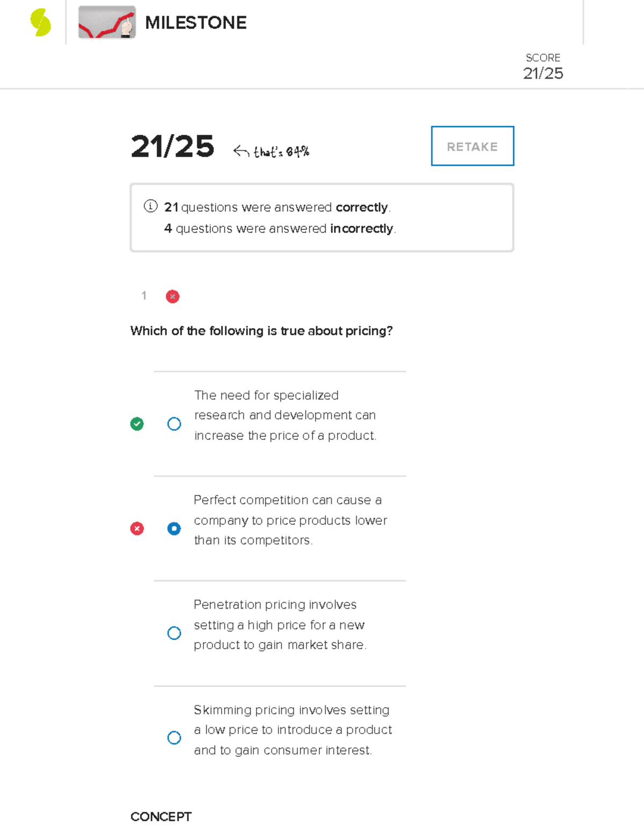The image size is (644, 834).
Task: Click the Penetration pricing answer text
Action: coord(280,625)
